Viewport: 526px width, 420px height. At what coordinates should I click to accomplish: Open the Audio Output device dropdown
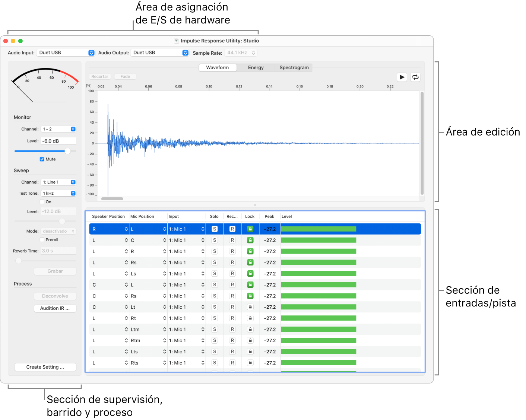coord(159,53)
